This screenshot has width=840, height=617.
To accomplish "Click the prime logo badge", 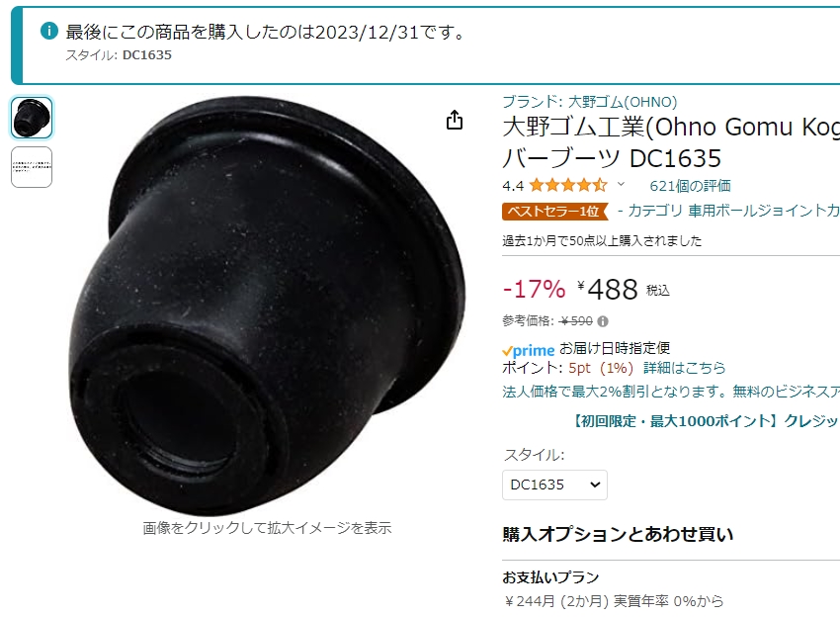I will pos(529,350).
